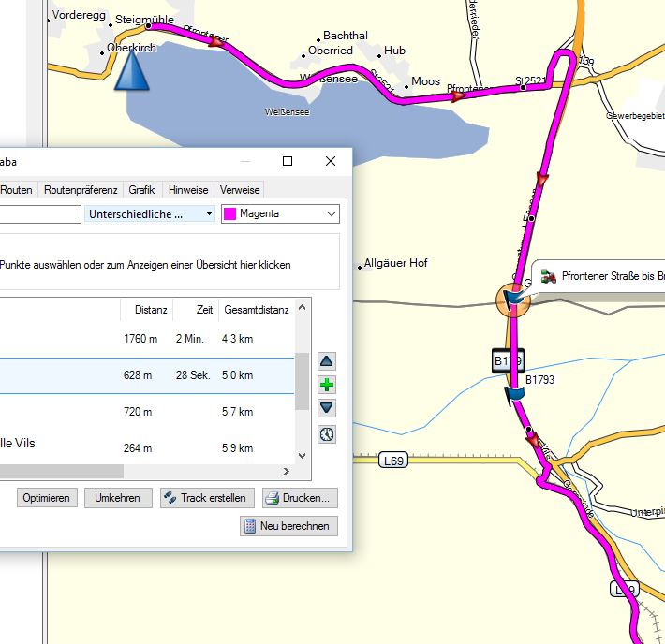Open the Grafik tab
665x644 pixels.
(x=141, y=190)
